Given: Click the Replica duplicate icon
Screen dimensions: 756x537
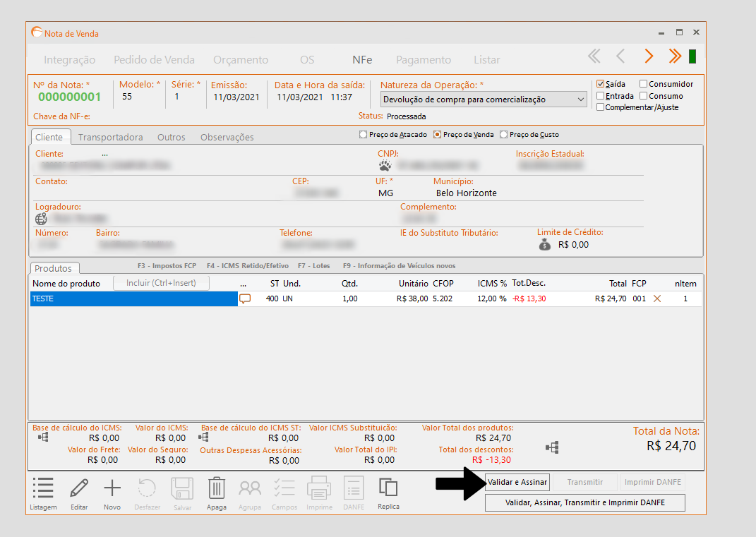Looking at the screenshot, I should 388,488.
